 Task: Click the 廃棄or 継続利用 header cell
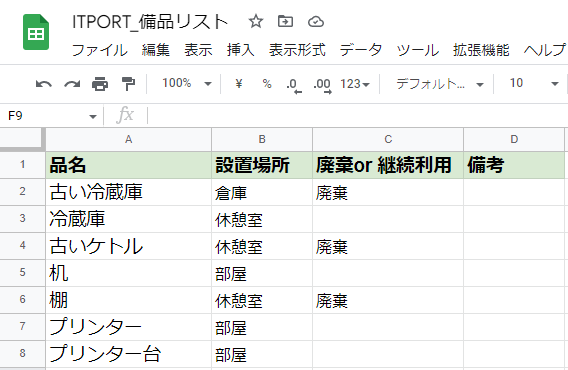click(x=388, y=165)
